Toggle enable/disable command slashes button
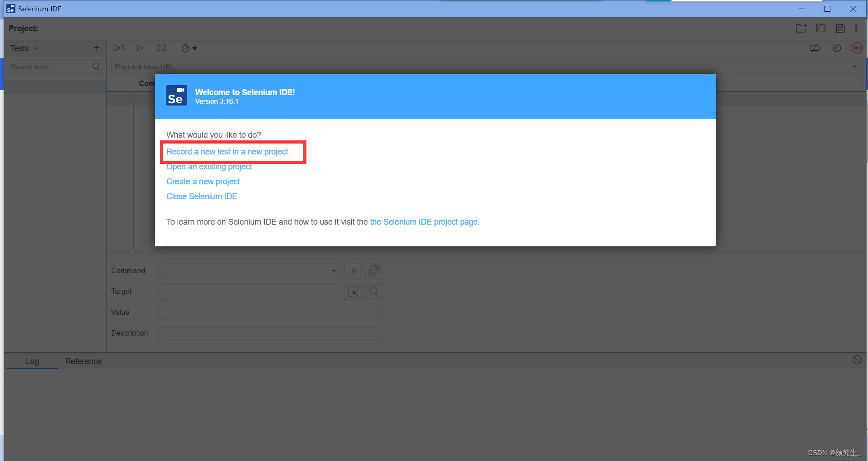 353,271
